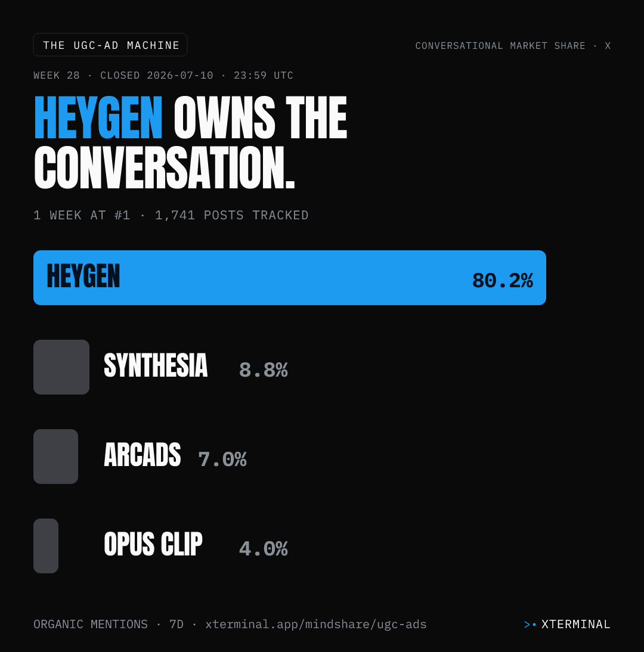Click the 4.0% Opus Clip percentage
This screenshot has height=652, width=644.
point(264,548)
